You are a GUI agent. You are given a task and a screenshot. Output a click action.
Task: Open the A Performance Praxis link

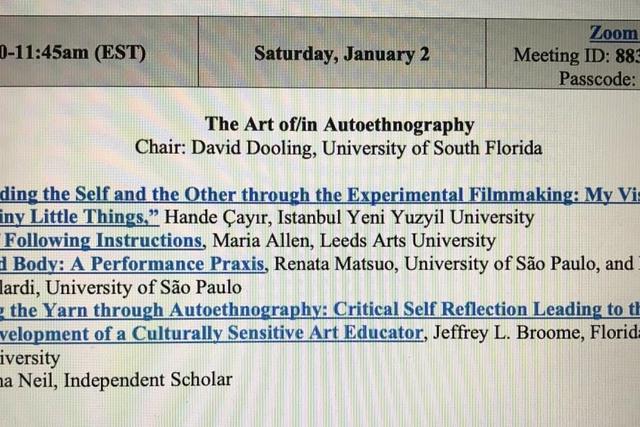coord(132,264)
